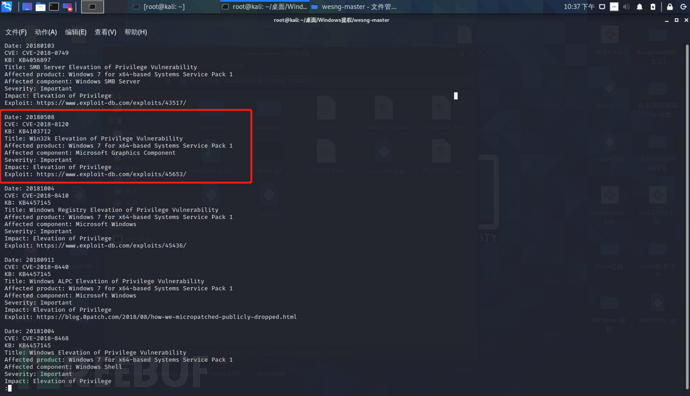Screen dimensions: 690x396
Task: Click the muted volume speaker icon
Action: pyautogui.click(x=626, y=7)
